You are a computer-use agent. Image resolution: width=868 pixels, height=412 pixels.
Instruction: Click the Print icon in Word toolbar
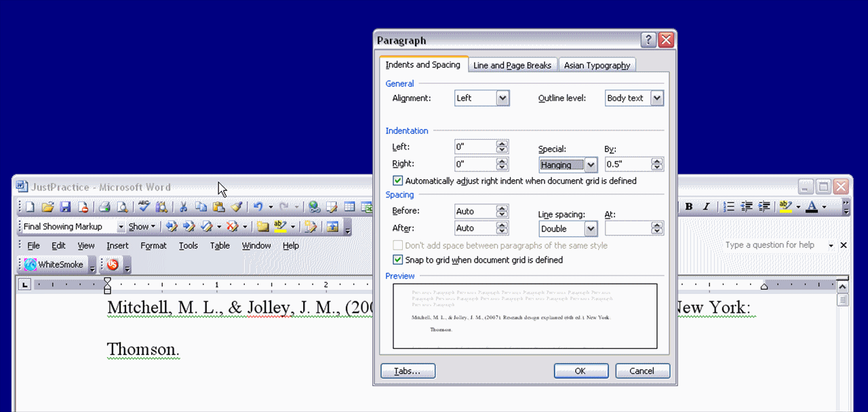[x=104, y=207]
